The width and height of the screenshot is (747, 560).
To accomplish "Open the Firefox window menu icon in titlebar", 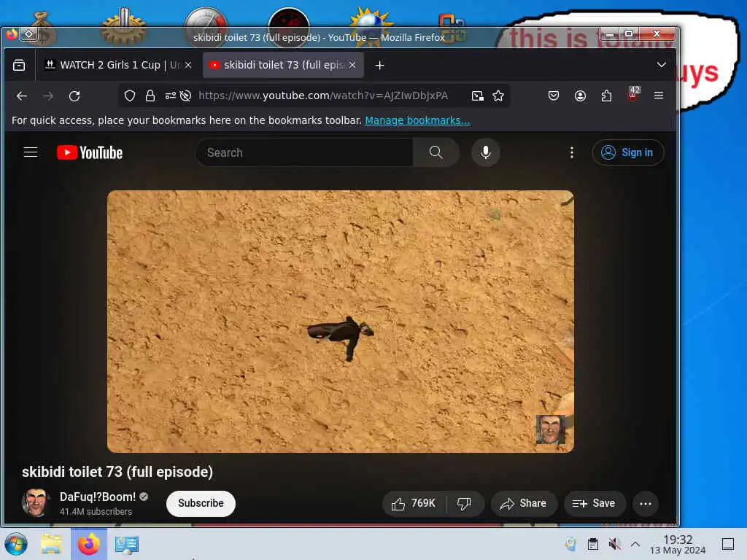I will point(12,34).
